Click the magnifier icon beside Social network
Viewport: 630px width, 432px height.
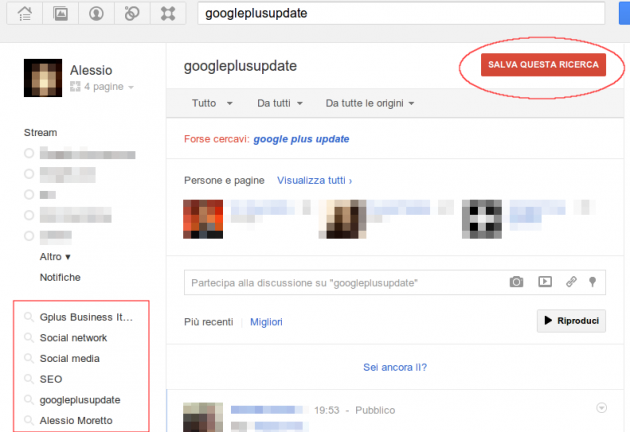29,338
